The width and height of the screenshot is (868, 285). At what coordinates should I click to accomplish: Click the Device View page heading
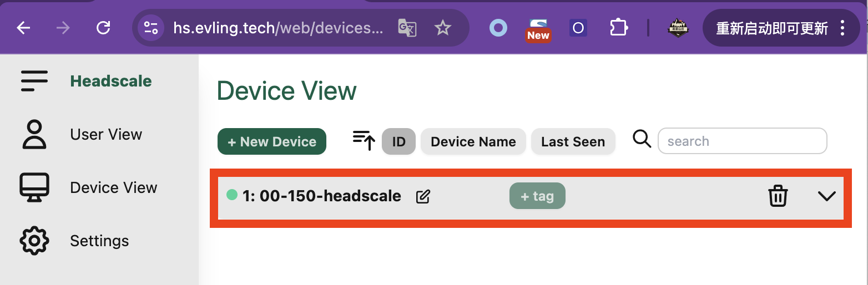(x=287, y=91)
